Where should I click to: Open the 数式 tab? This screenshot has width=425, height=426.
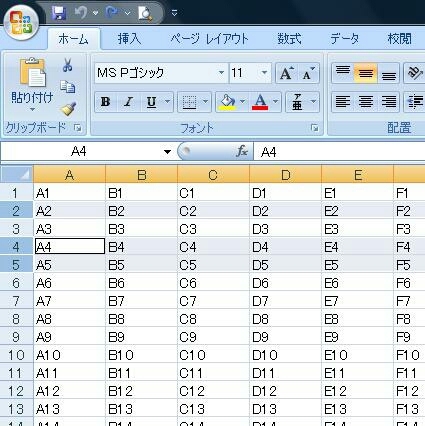(289, 39)
